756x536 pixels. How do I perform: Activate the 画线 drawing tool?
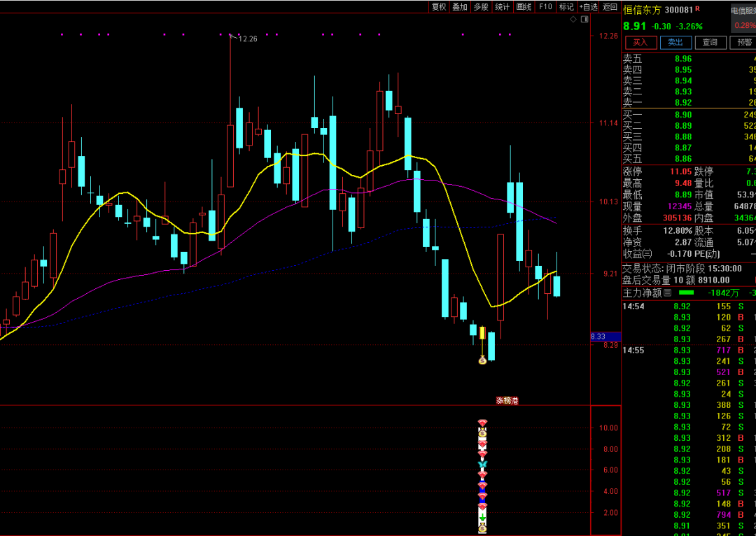(524, 7)
